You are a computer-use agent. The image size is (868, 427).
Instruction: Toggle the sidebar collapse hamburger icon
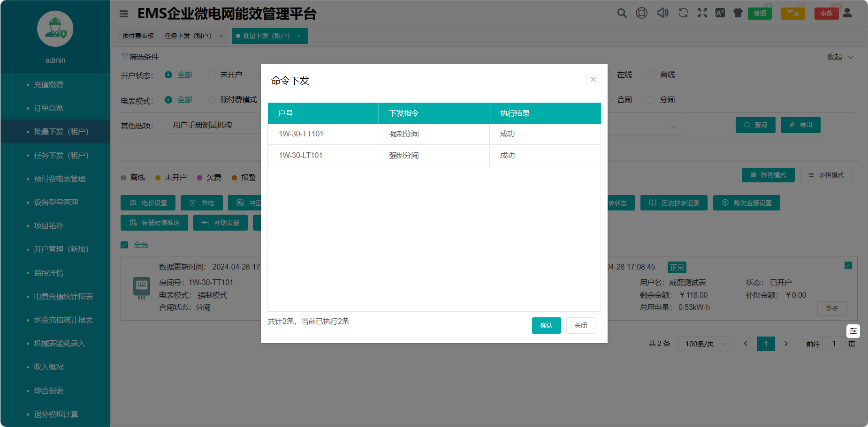pos(124,14)
